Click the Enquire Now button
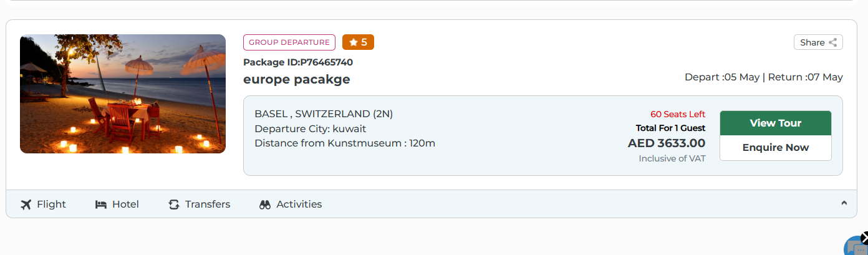868x255 pixels. (x=775, y=148)
